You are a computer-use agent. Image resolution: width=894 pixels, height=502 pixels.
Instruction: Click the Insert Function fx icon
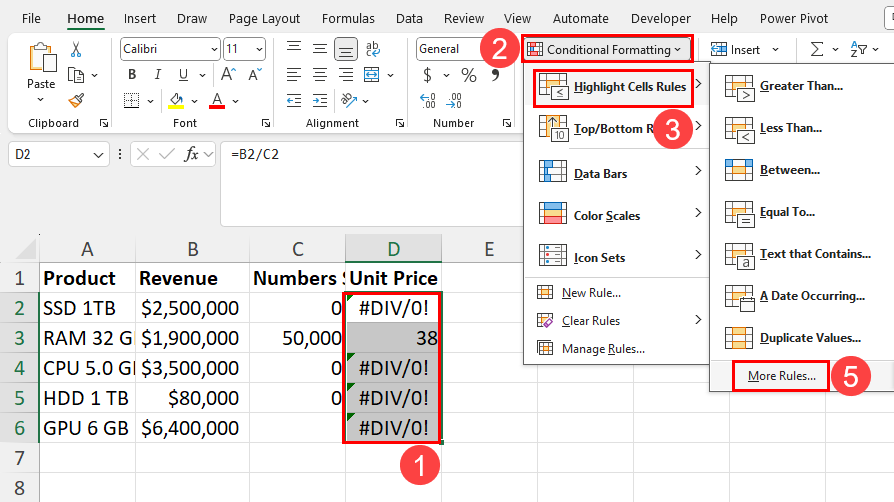[x=191, y=154]
